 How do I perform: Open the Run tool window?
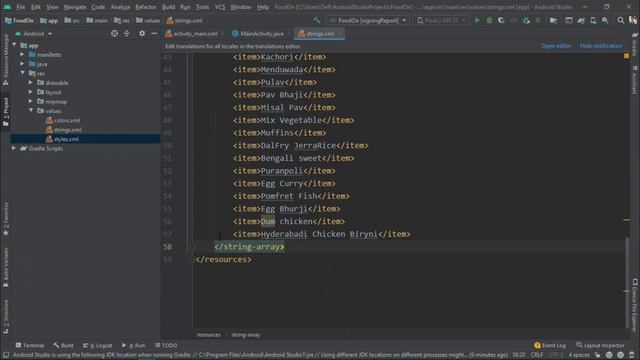(133, 345)
